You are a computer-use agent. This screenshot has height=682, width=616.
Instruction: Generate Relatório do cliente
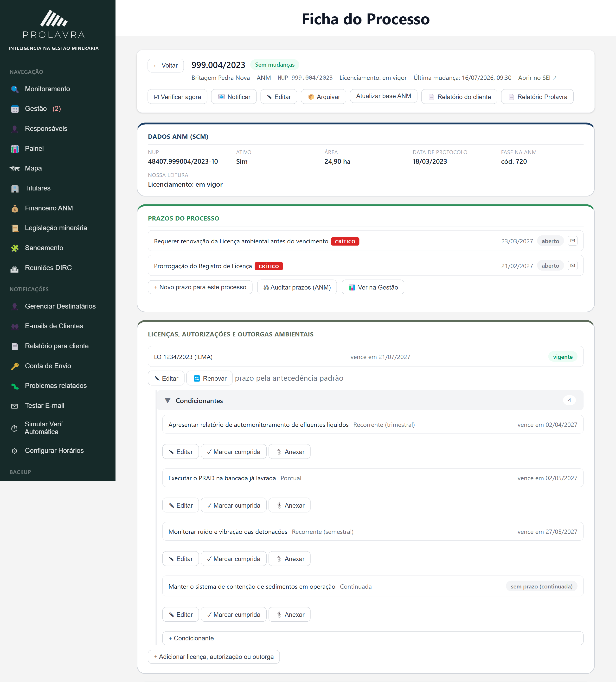[459, 97]
